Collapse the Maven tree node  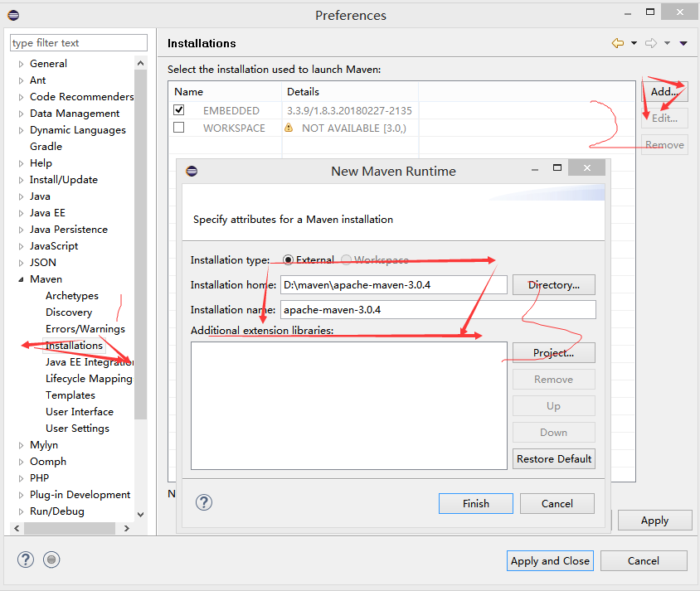pyautogui.click(x=21, y=279)
